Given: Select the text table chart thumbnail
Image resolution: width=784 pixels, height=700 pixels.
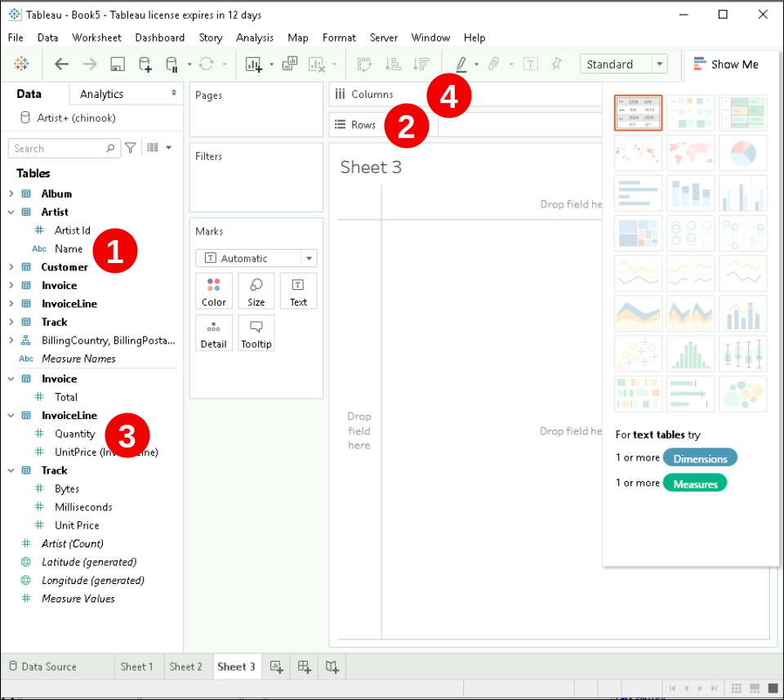Looking at the screenshot, I should 638,113.
